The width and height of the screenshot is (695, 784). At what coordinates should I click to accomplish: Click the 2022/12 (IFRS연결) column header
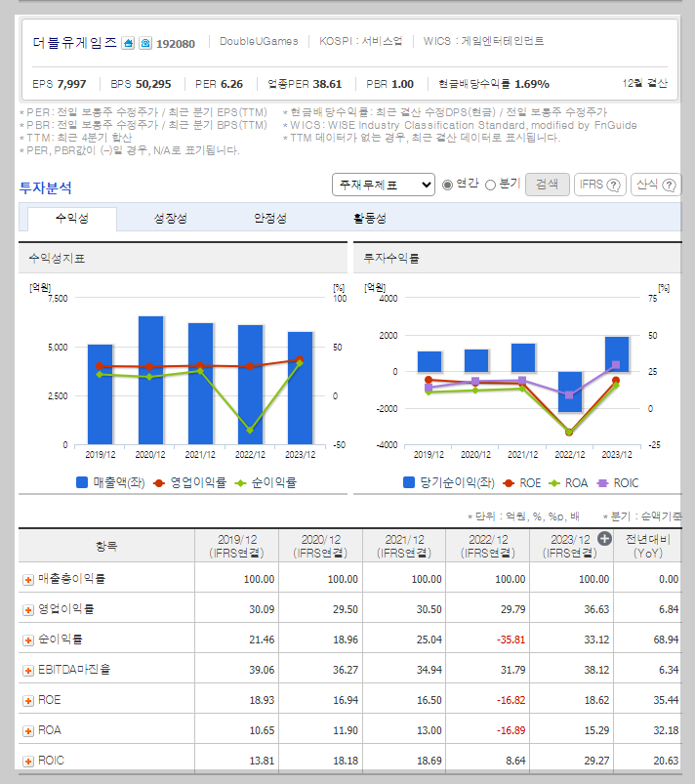tap(488, 546)
